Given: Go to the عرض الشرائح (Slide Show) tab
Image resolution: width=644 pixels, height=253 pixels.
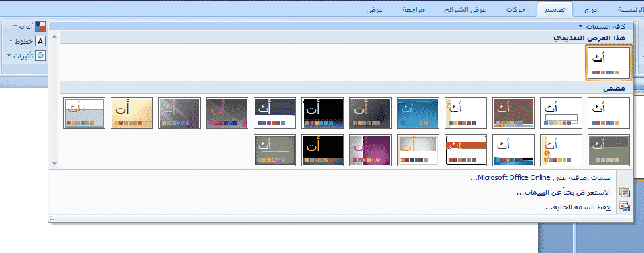Looking at the screenshot, I should tap(465, 10).
